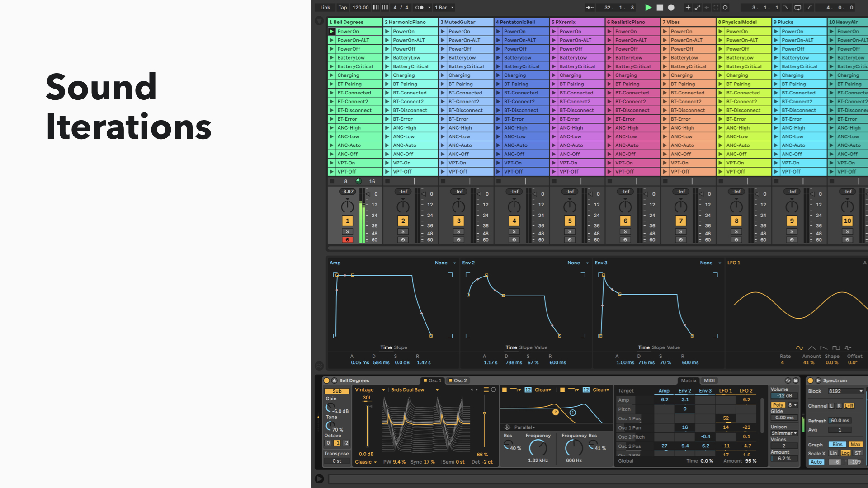Toggle the metronome button
Image resolution: width=868 pixels, height=488 pixels.
click(419, 8)
